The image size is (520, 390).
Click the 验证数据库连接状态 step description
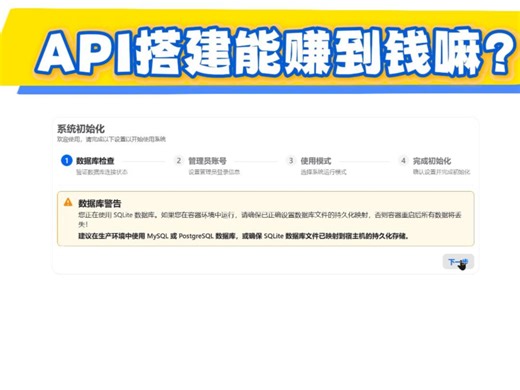pyautogui.click(x=102, y=172)
